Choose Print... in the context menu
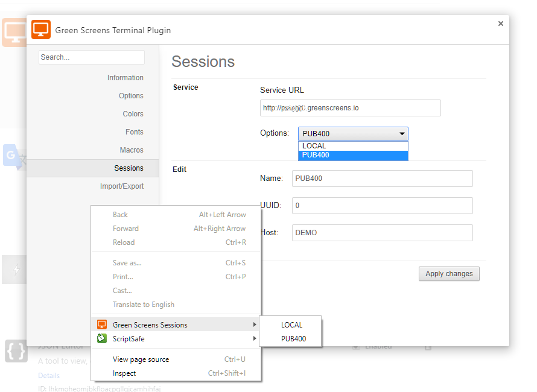The height and width of the screenshot is (392, 537). [176, 277]
